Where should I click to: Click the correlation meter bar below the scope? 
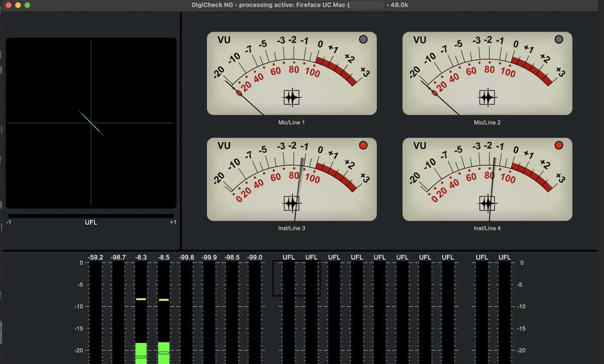tap(91, 216)
